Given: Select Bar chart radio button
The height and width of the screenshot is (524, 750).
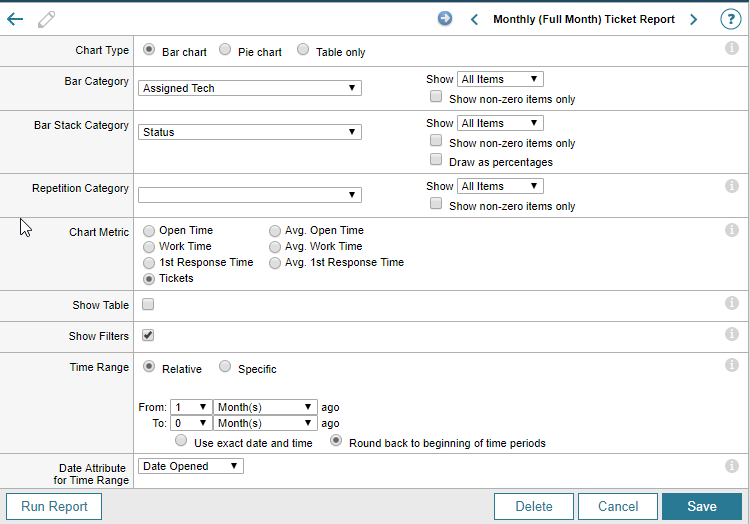Looking at the screenshot, I should coord(149,49).
